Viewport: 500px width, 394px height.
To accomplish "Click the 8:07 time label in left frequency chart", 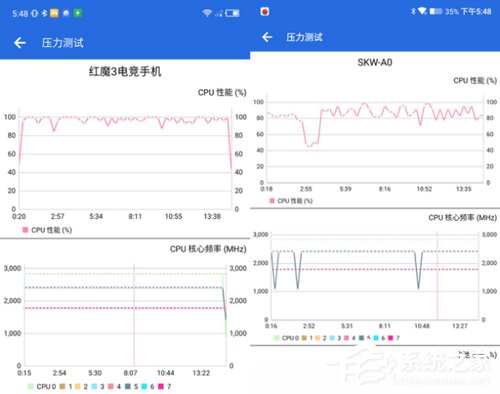I will tap(130, 373).
